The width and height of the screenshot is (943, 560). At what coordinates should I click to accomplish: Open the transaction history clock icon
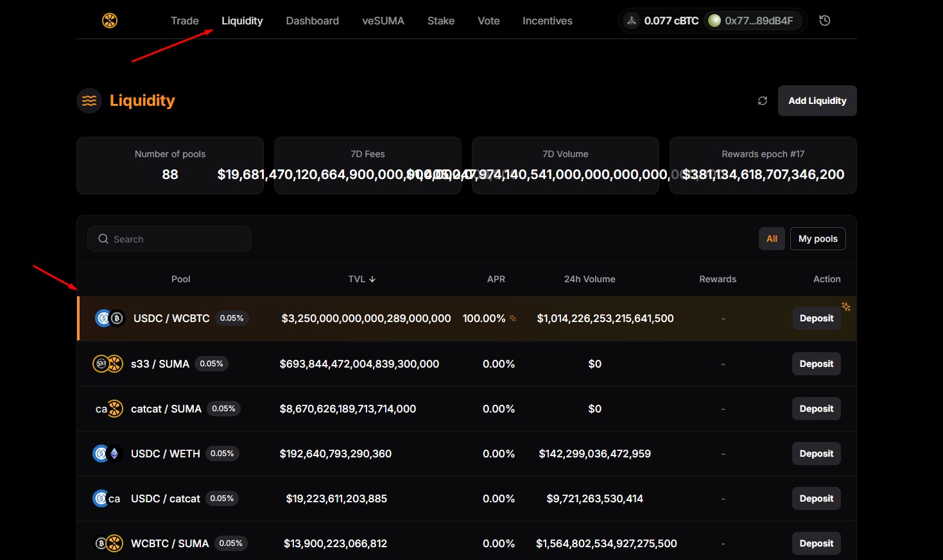tap(825, 21)
